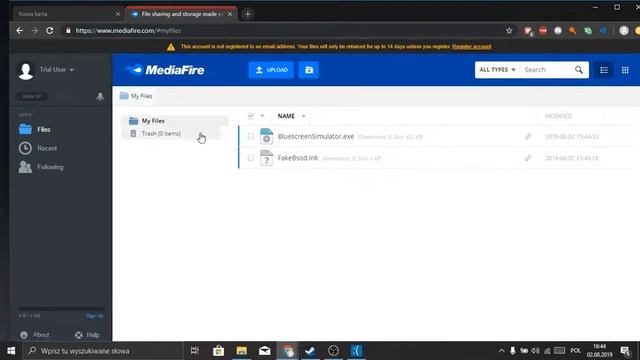The width and height of the screenshot is (640, 360).
Task: Open the ALL TYPES filter dropdown
Action: [x=497, y=70]
